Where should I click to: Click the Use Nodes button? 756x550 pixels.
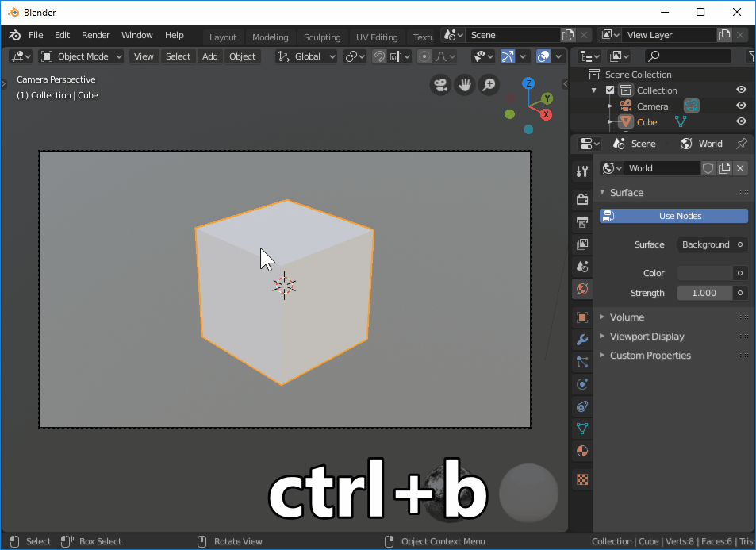coord(673,215)
